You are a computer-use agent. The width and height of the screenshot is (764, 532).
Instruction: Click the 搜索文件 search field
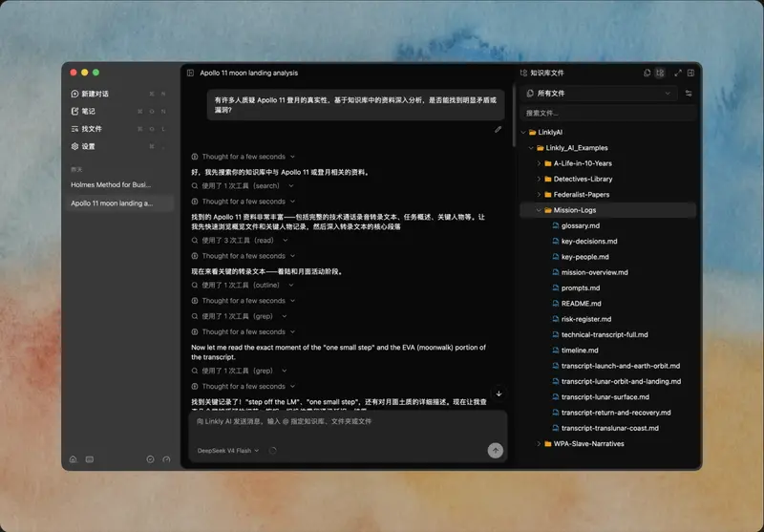tap(607, 113)
